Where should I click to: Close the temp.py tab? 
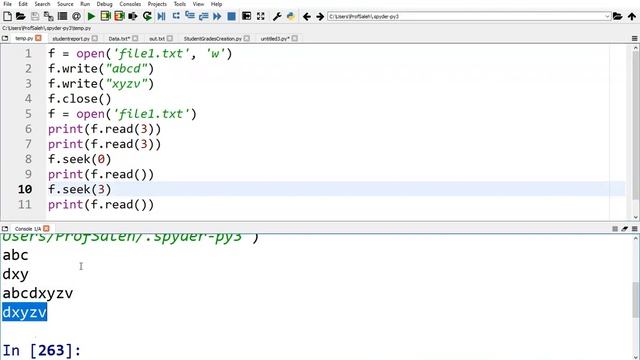point(38,38)
